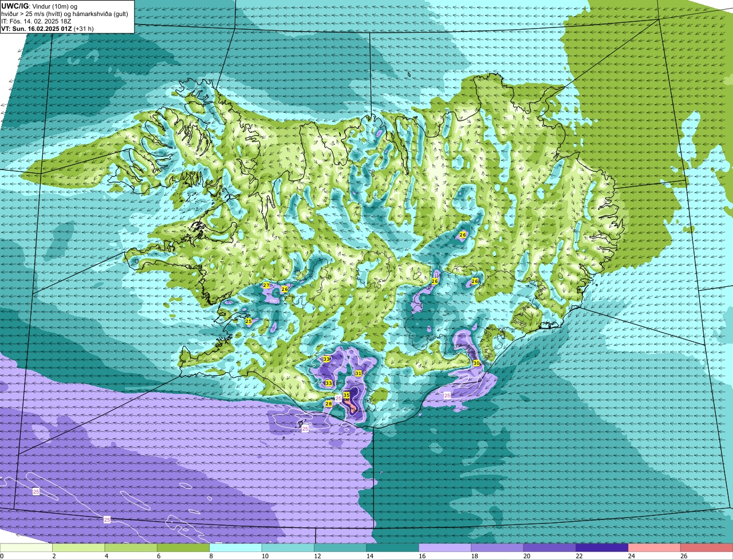Click the yellow gust label 31
This screenshot has width=733, height=560.
(x=358, y=373)
